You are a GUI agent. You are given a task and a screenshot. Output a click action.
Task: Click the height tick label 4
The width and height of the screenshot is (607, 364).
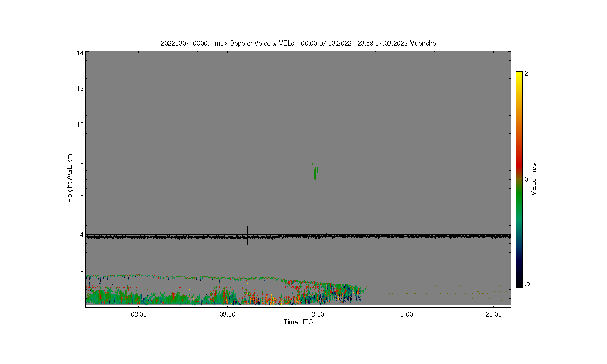point(82,235)
